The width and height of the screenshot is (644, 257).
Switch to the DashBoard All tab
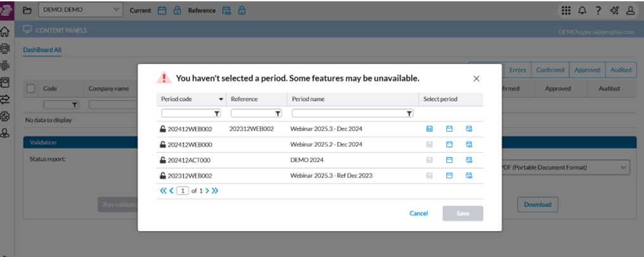tap(42, 49)
